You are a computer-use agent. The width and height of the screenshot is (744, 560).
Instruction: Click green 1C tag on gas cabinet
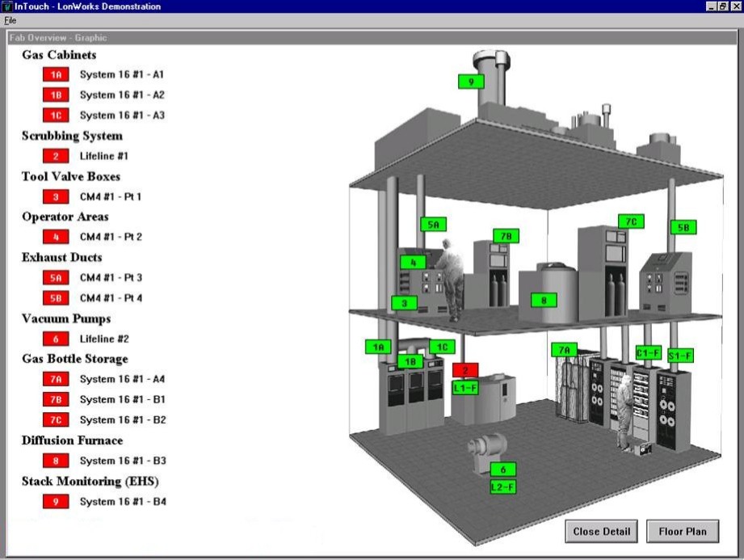click(x=442, y=347)
